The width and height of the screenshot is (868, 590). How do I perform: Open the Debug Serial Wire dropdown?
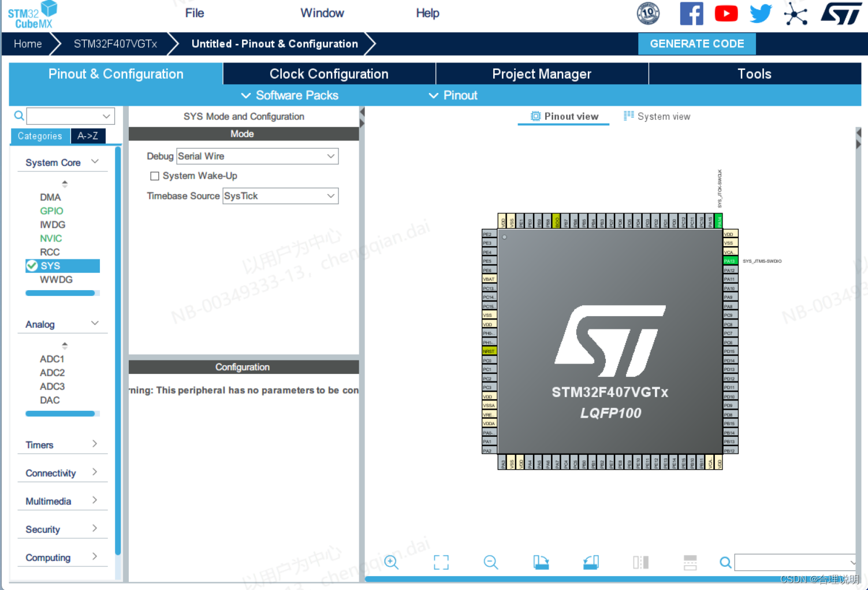(x=257, y=156)
